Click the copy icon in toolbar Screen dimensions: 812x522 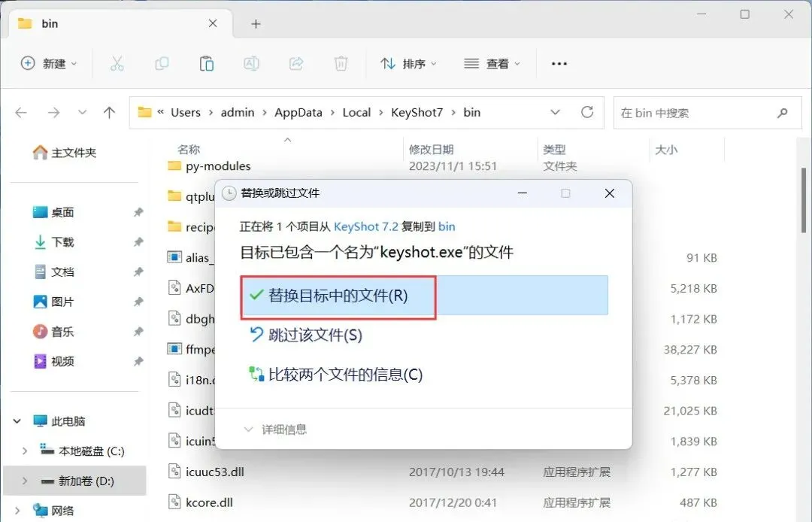pyautogui.click(x=162, y=64)
